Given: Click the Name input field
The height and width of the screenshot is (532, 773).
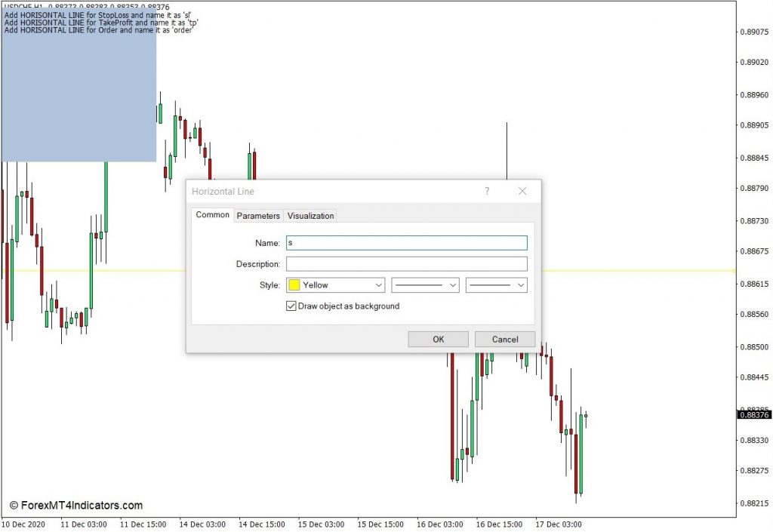Looking at the screenshot, I should tap(407, 243).
